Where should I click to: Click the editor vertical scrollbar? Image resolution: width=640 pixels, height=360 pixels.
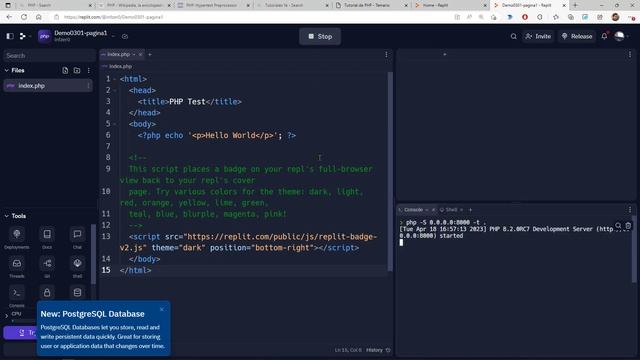(x=390, y=171)
